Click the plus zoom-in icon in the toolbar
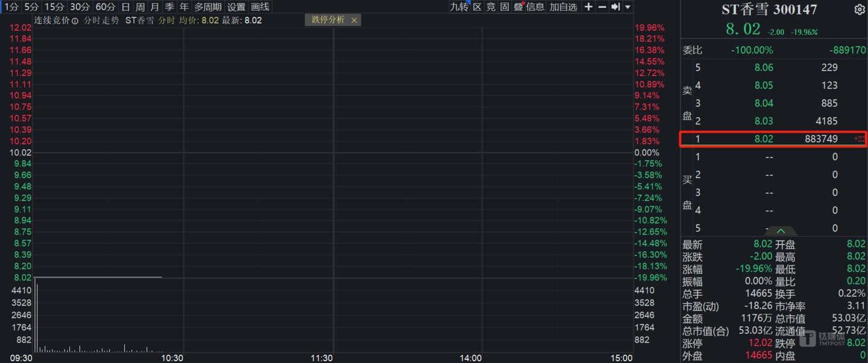The height and width of the screenshot is (363, 868). coord(589,7)
